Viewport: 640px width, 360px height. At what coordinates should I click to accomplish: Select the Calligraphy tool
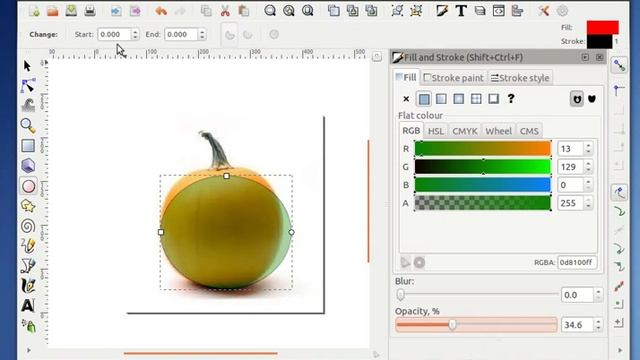[x=28, y=286]
